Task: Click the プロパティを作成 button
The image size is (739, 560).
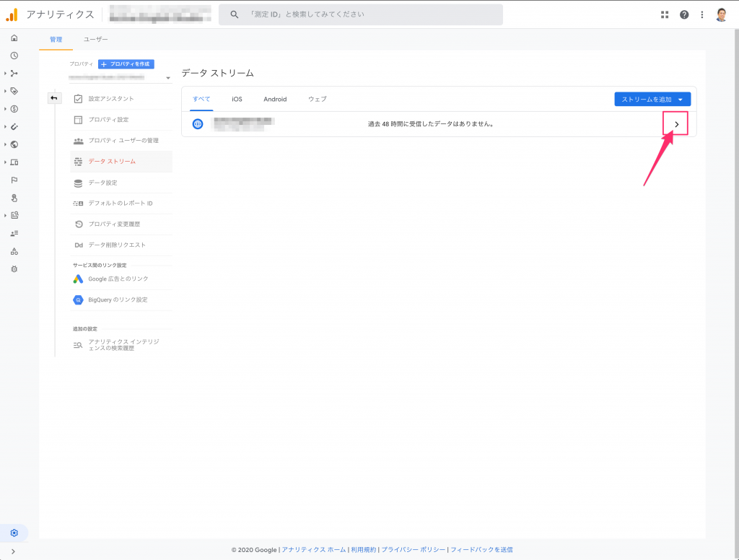Action: click(126, 64)
